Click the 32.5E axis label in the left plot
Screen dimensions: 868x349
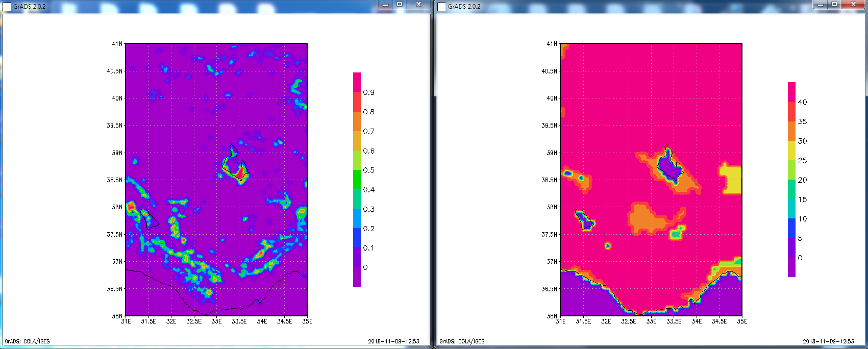click(x=194, y=321)
